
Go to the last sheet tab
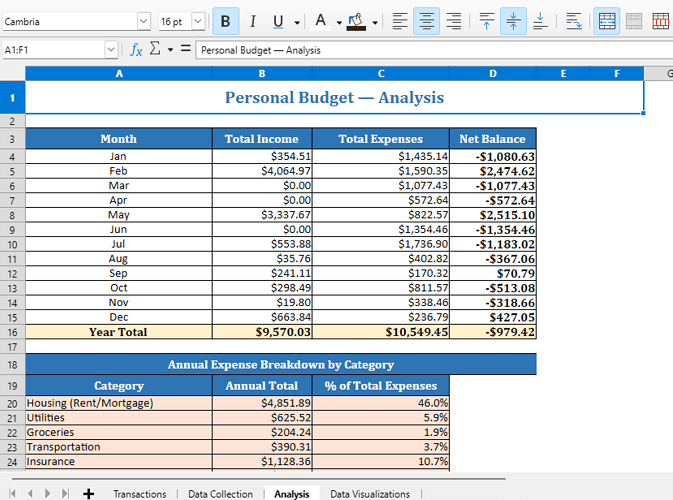click(65, 494)
